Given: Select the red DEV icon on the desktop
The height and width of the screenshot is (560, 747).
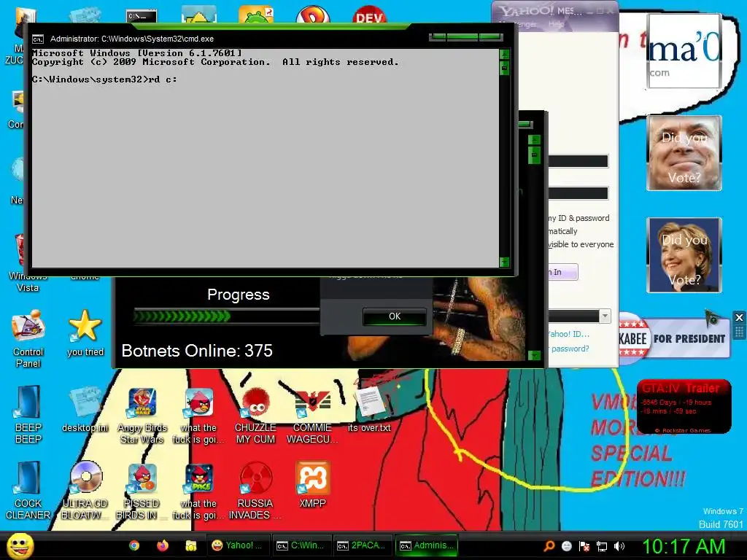Looking at the screenshot, I should point(369,15).
